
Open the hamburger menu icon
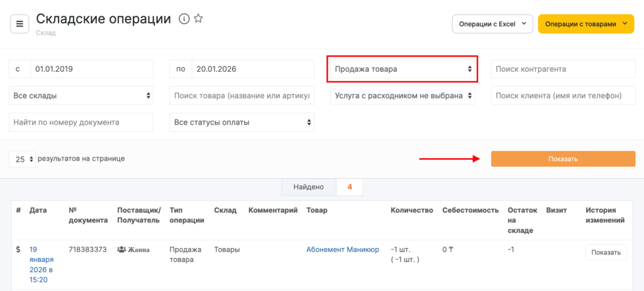19,24
